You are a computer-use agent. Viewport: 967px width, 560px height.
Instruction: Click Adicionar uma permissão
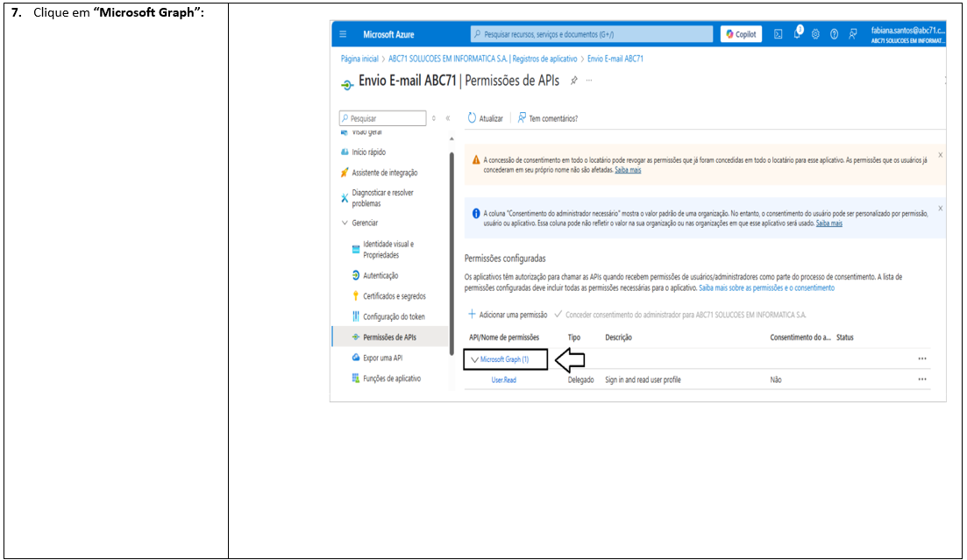coord(508,315)
